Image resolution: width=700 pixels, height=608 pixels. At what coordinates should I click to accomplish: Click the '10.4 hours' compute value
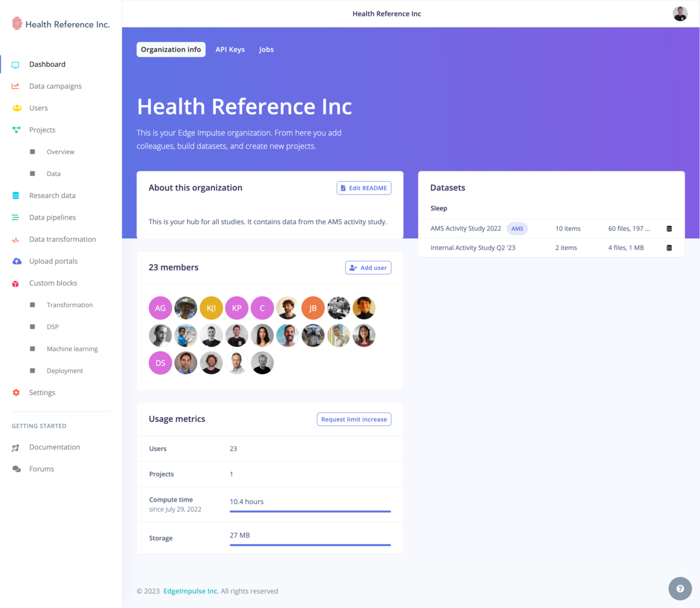coord(247,502)
